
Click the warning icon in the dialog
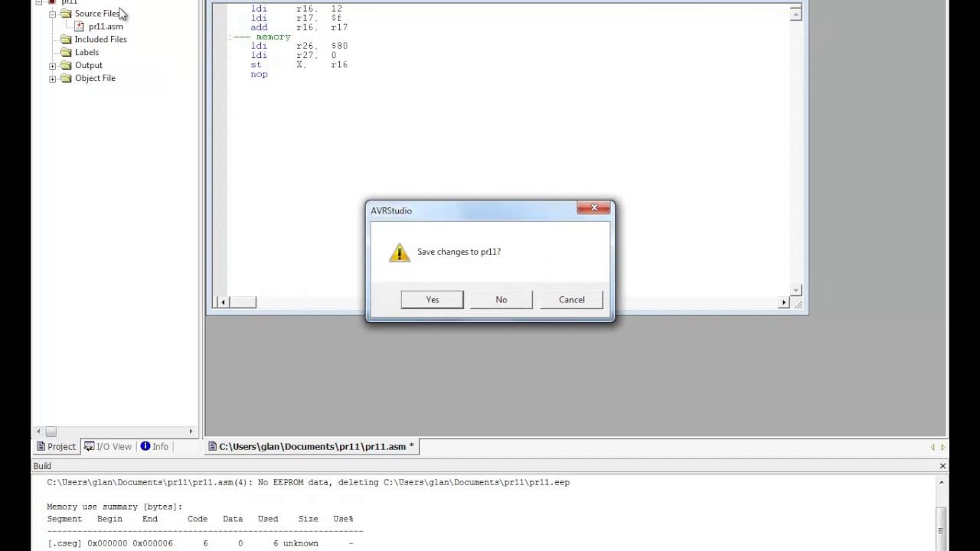coord(399,253)
